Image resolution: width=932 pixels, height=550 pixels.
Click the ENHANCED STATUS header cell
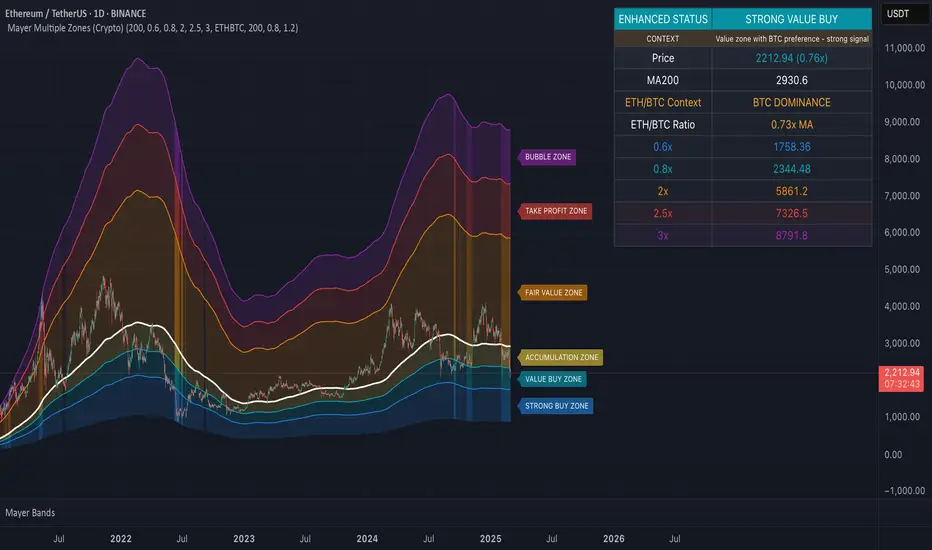click(663, 19)
